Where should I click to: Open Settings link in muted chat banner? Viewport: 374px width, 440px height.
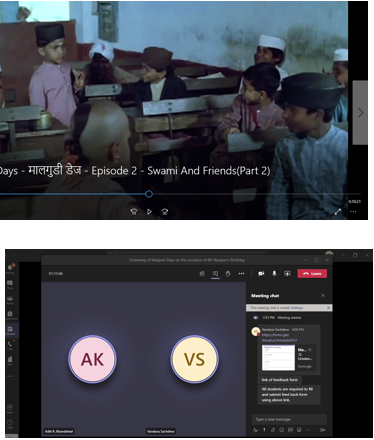[297, 308]
